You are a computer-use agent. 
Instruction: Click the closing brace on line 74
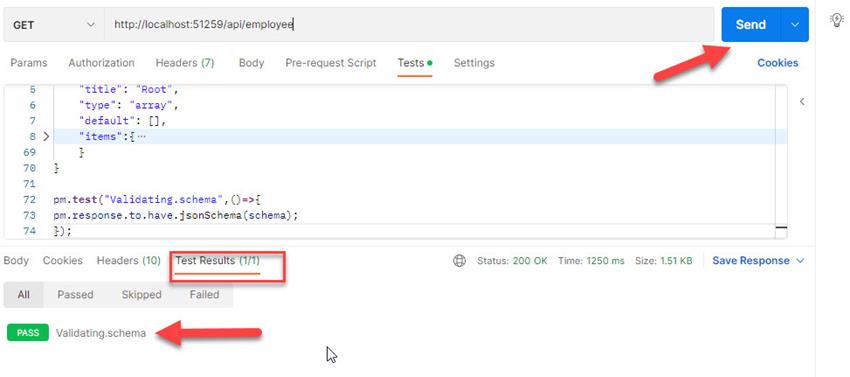(63, 231)
